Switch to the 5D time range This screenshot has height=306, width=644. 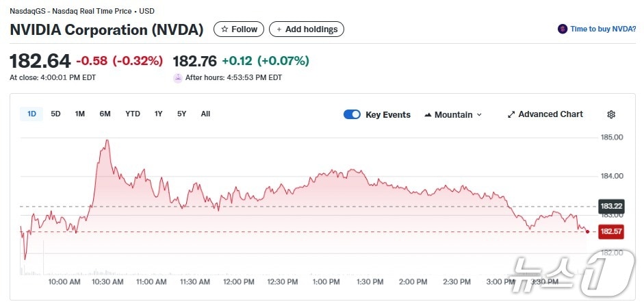click(55, 114)
